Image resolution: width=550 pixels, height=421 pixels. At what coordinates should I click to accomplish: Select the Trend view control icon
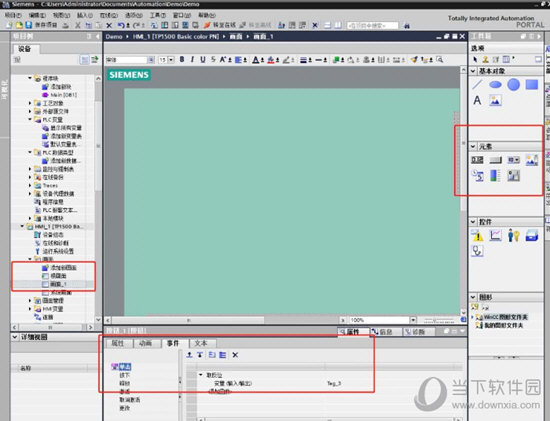click(495, 235)
